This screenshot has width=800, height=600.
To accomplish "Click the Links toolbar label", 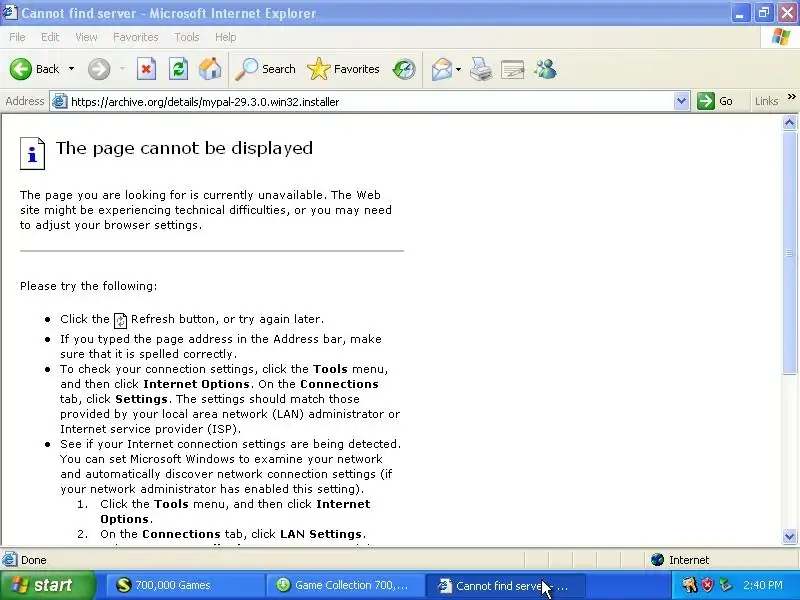I will click(x=766, y=101).
